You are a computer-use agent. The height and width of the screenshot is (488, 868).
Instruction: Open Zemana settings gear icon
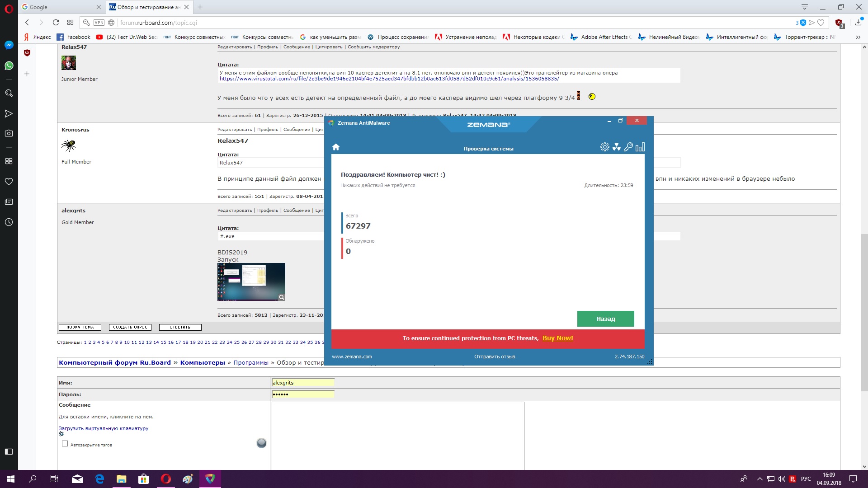(604, 147)
